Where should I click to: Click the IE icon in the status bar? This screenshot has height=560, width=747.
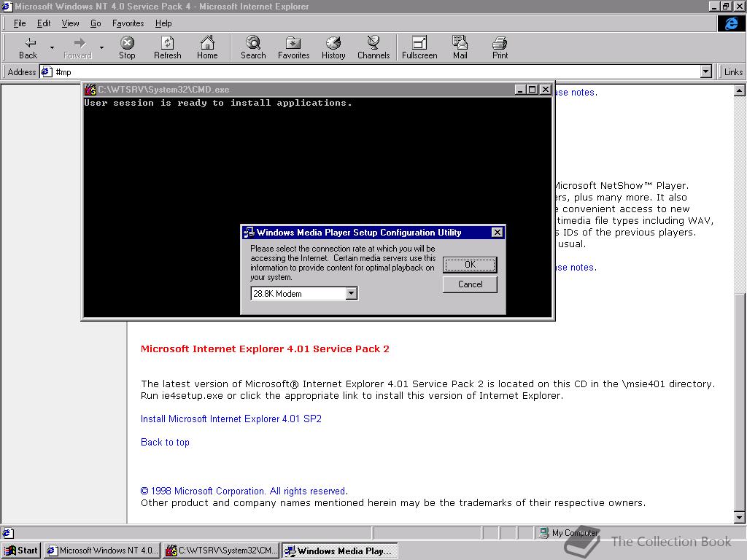click(x=7, y=533)
